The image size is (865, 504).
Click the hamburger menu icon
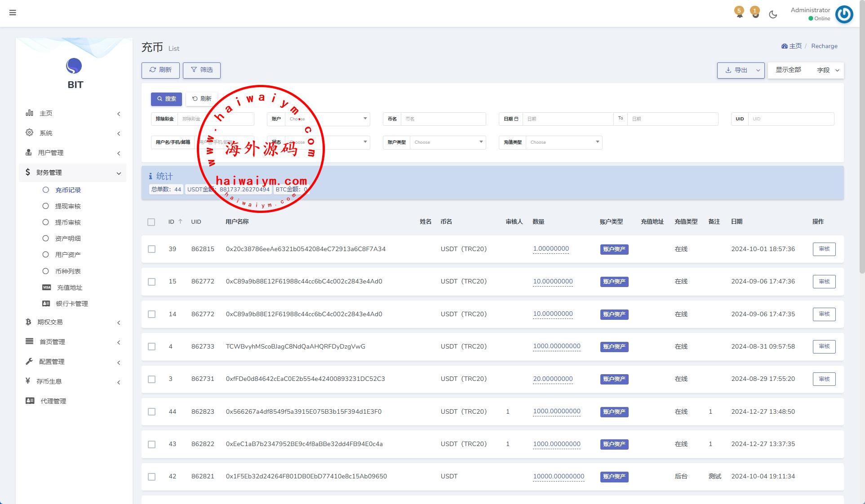(x=13, y=13)
